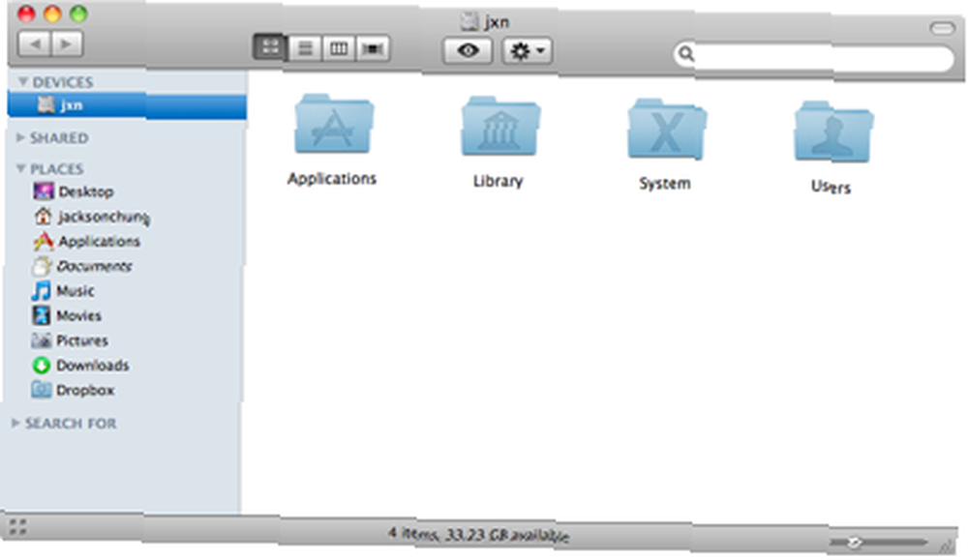Click the Users folder name label
Viewport: 968px width, 560px height.
(x=831, y=187)
